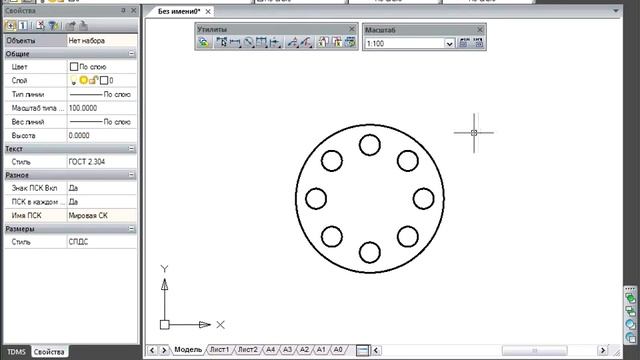This screenshot has width=640, height=360.
Task: Switch to the Модель tab
Action: click(x=188, y=350)
